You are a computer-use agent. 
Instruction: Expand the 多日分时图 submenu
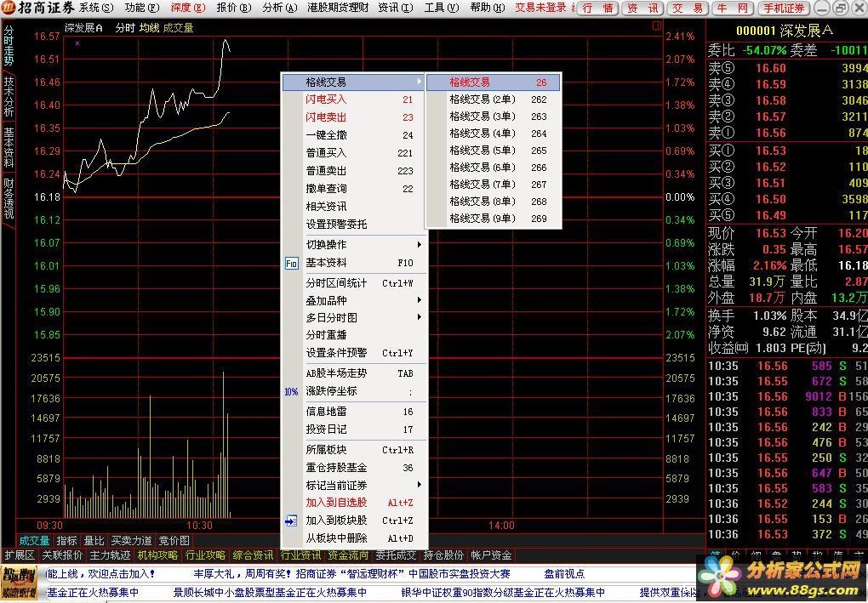pos(419,317)
